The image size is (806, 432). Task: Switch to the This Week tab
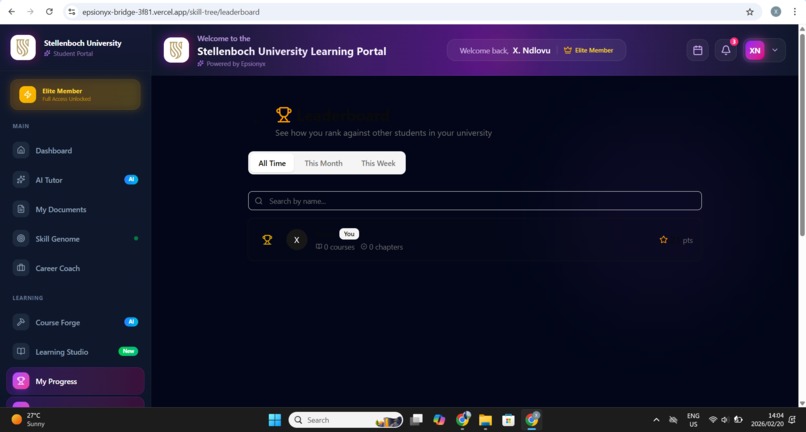[x=378, y=163]
